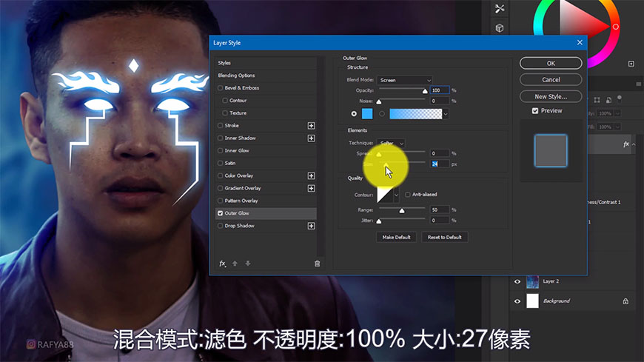644x362 pixels.
Task: Open the 3D cube panel icon
Action: click(500, 28)
